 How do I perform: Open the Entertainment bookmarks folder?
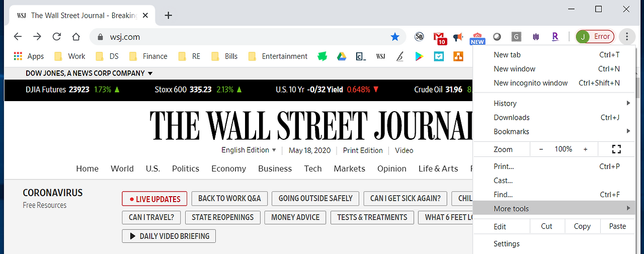tap(278, 56)
